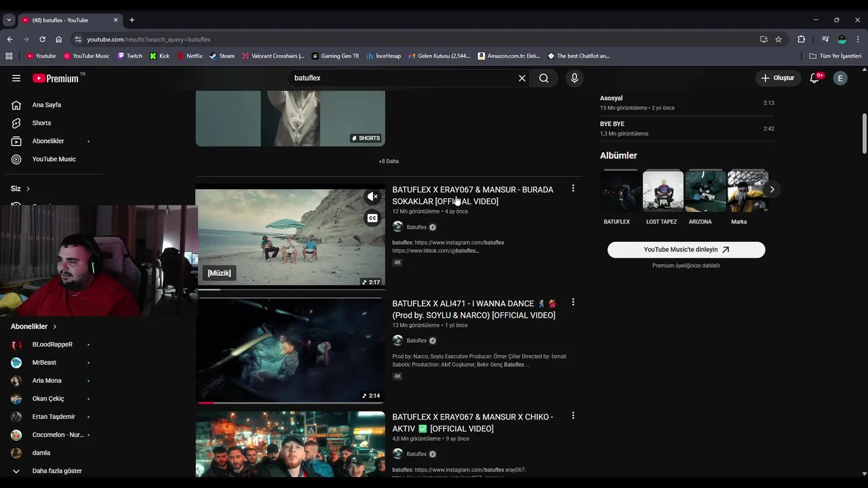Expand the Siz section
Screen dimensions: 868x488
coord(20,188)
